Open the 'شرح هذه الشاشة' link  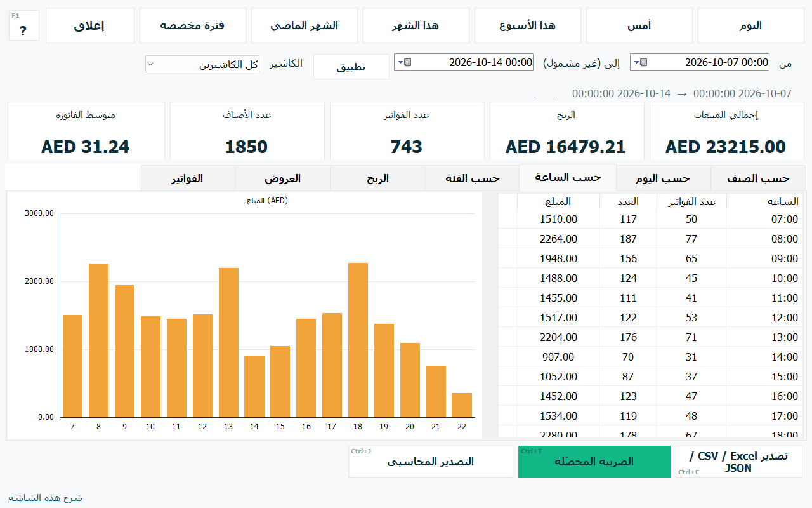[45, 497]
